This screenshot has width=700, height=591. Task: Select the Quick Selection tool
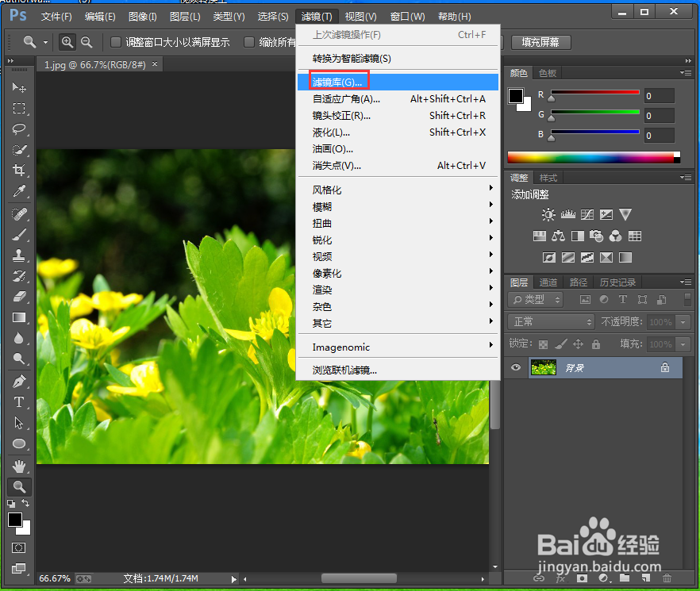point(19,150)
